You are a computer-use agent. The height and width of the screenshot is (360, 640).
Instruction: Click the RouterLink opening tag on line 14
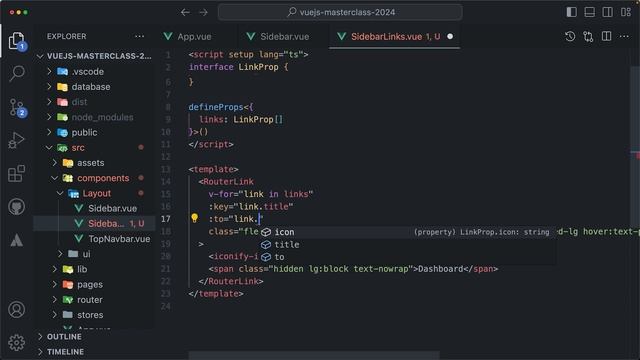click(226, 181)
